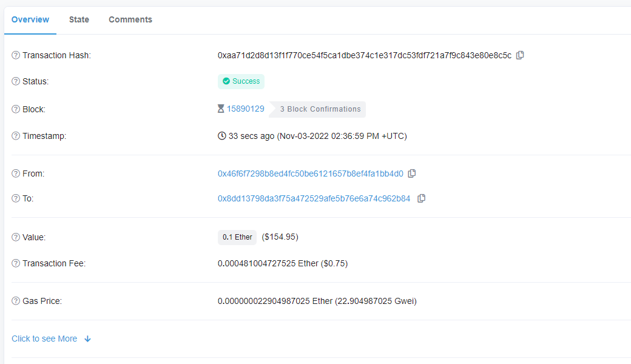Copy the transaction hash to clipboard
Screen dimensions: 631x364
[520, 55]
